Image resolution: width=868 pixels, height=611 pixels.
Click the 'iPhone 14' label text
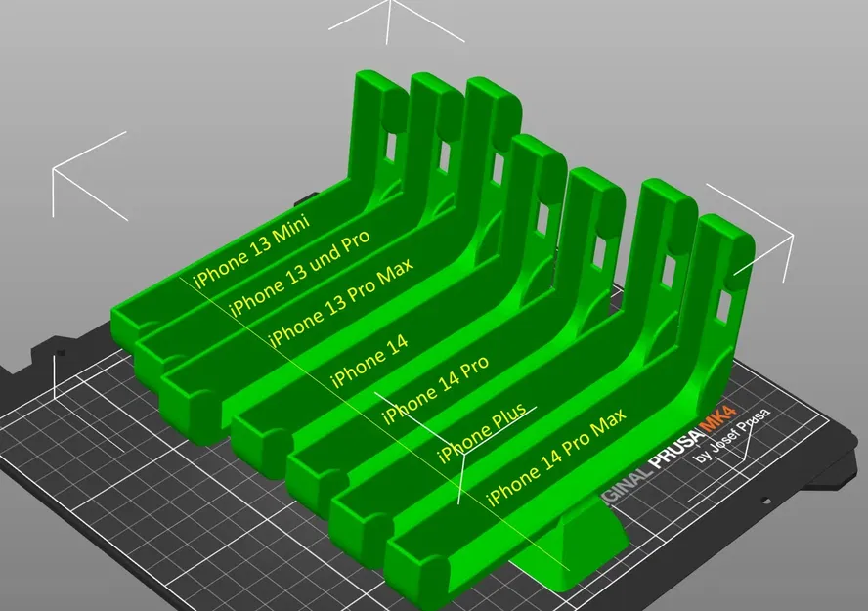(369, 361)
